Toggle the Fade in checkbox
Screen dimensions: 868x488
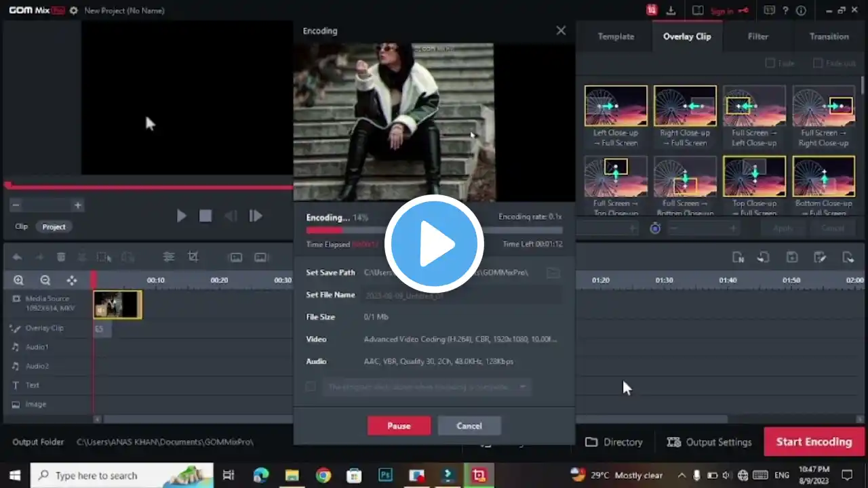(770, 63)
